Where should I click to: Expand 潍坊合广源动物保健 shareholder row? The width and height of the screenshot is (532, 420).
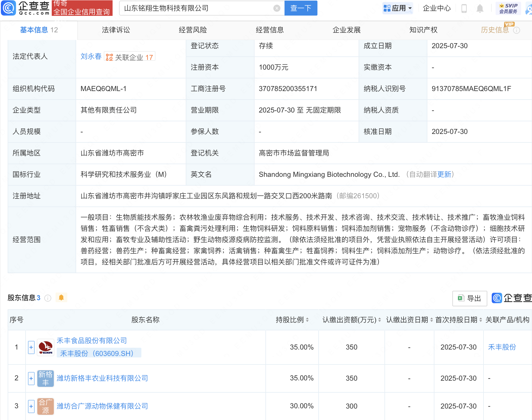pyautogui.click(x=31, y=406)
